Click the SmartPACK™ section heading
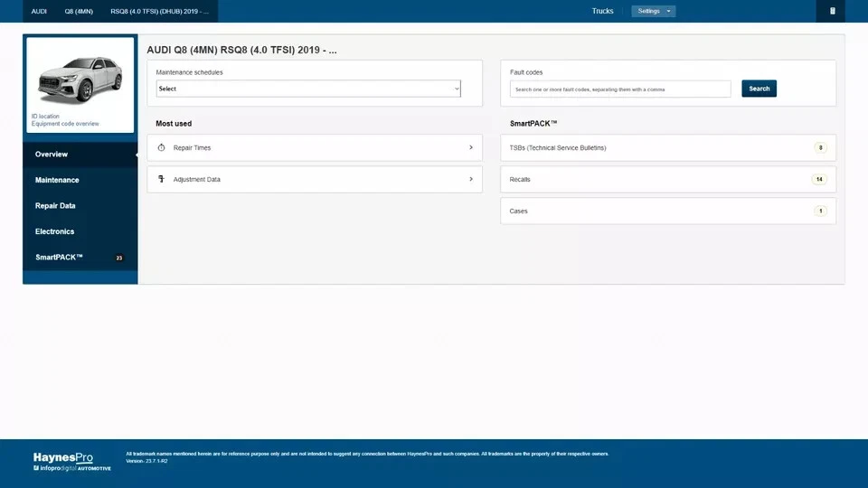 533,124
